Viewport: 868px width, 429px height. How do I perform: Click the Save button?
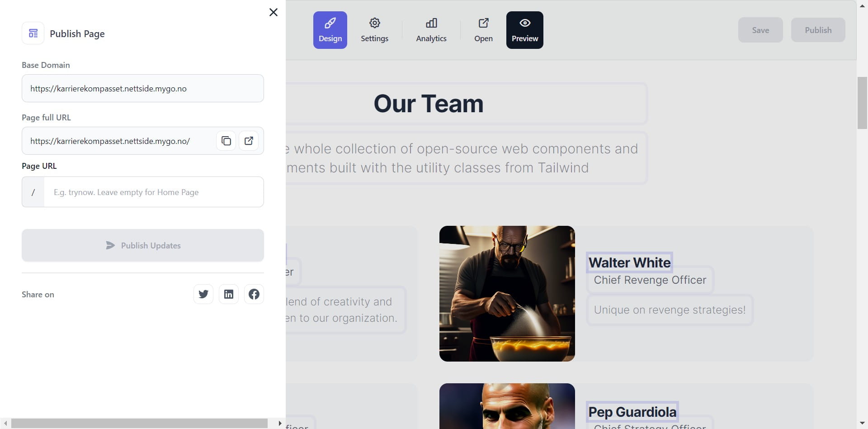(760, 30)
